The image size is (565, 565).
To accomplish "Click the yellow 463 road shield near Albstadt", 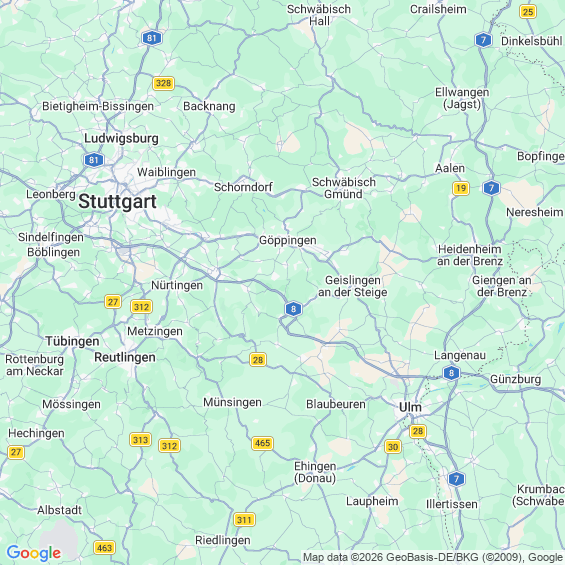I will click(104, 548).
